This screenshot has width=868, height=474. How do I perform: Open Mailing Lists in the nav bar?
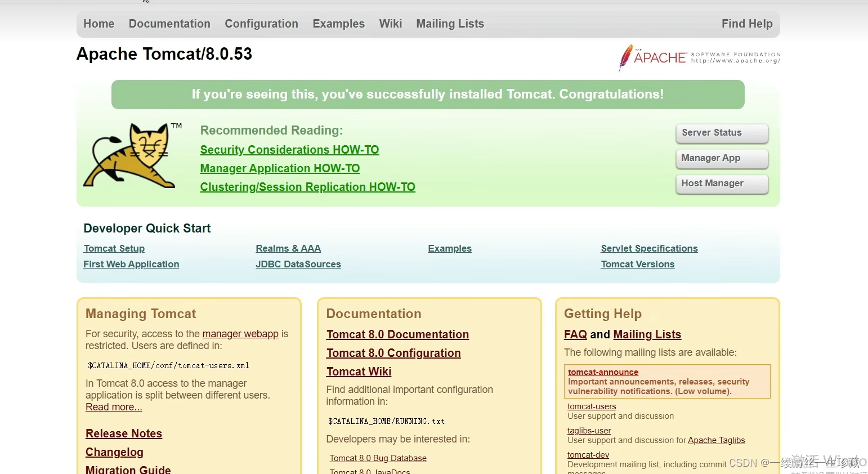point(450,24)
